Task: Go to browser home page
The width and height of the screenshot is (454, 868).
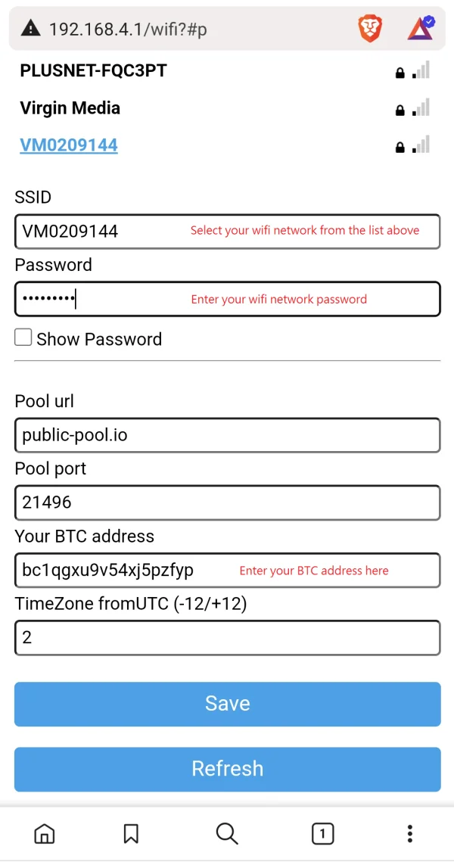Action: (x=45, y=833)
